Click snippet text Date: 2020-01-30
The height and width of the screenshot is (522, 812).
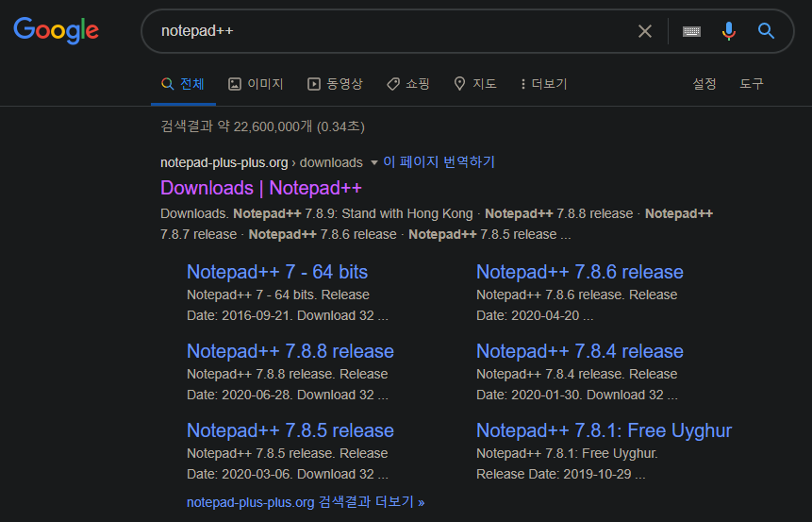[529, 395]
